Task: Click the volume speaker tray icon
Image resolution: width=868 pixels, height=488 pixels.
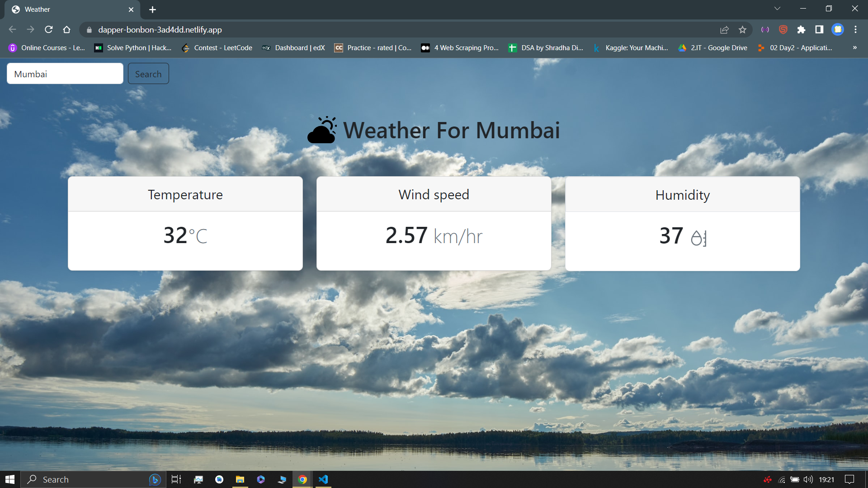Action: click(808, 479)
